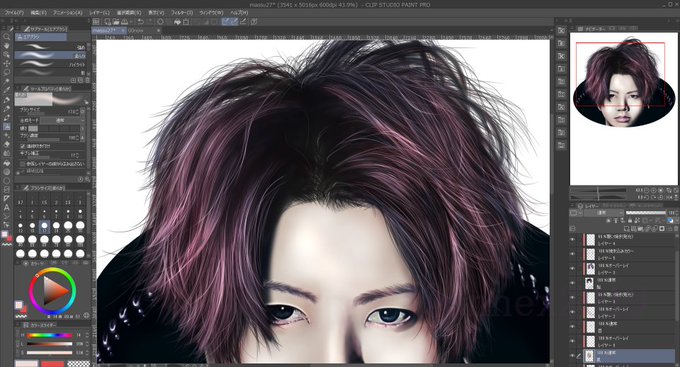Hide the selected bottom layer
Viewport: 680px width, 367px height.
pos(572,356)
